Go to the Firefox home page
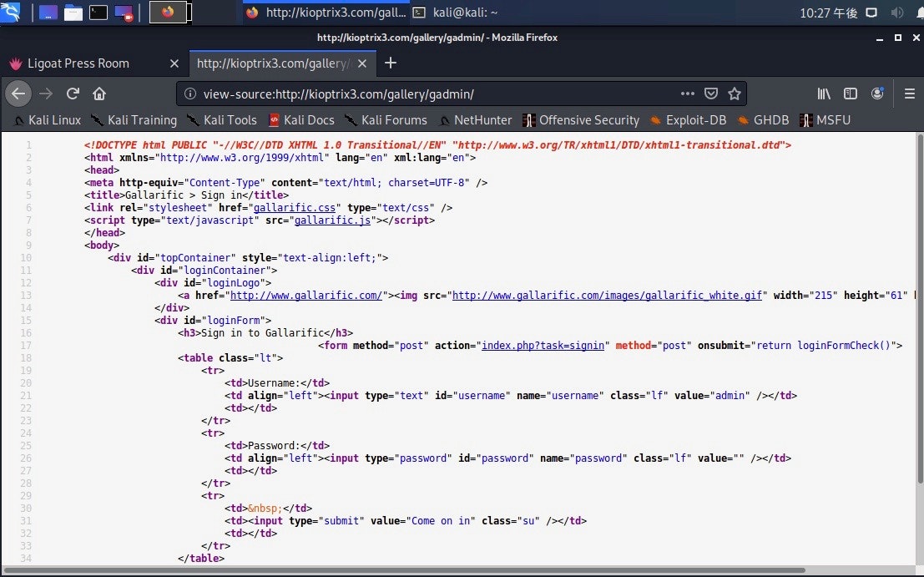The width and height of the screenshot is (924, 577). coord(99,94)
